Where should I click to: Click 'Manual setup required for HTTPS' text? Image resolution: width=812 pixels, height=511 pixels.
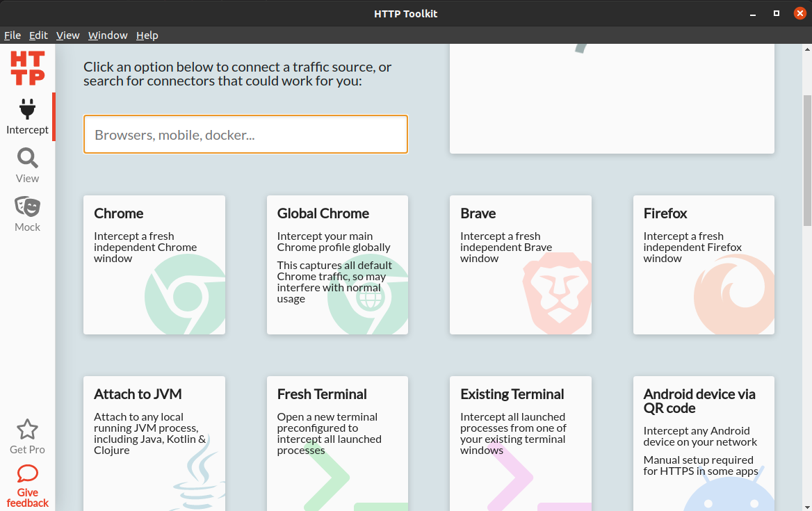701,465
